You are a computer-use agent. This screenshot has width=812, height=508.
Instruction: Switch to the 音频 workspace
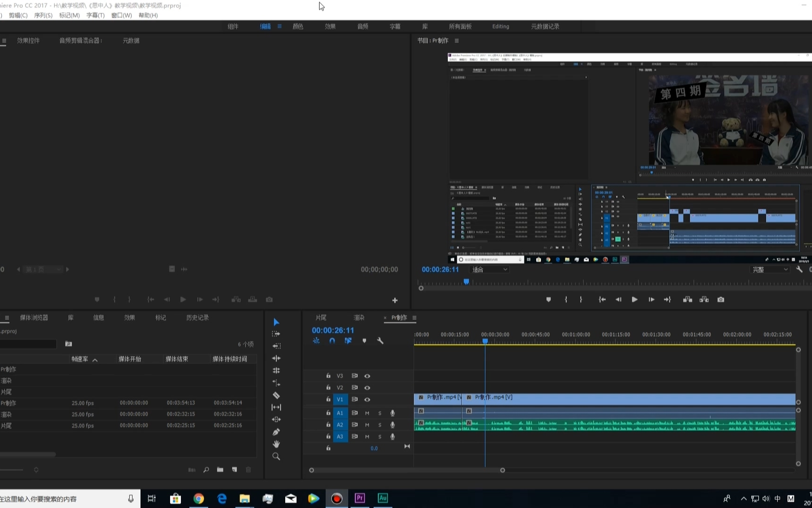(x=363, y=26)
